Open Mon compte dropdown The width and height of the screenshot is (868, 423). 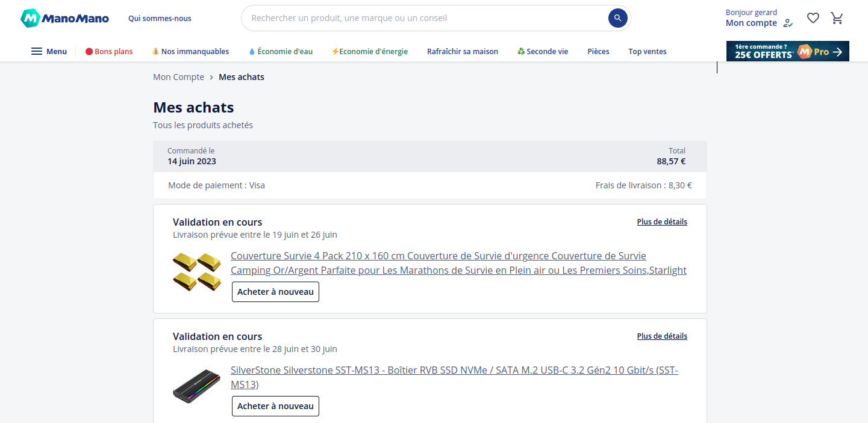(x=751, y=23)
